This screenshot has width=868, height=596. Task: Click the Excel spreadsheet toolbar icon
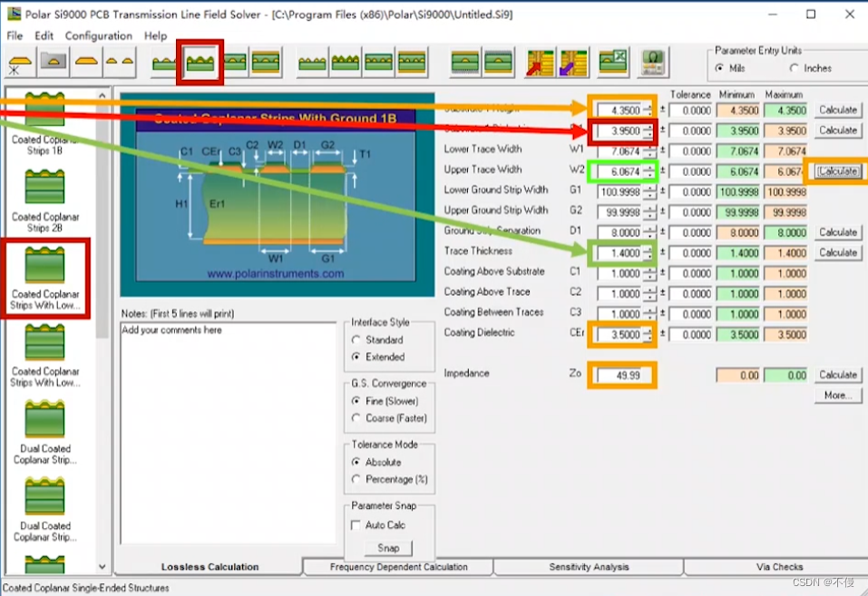pos(613,62)
